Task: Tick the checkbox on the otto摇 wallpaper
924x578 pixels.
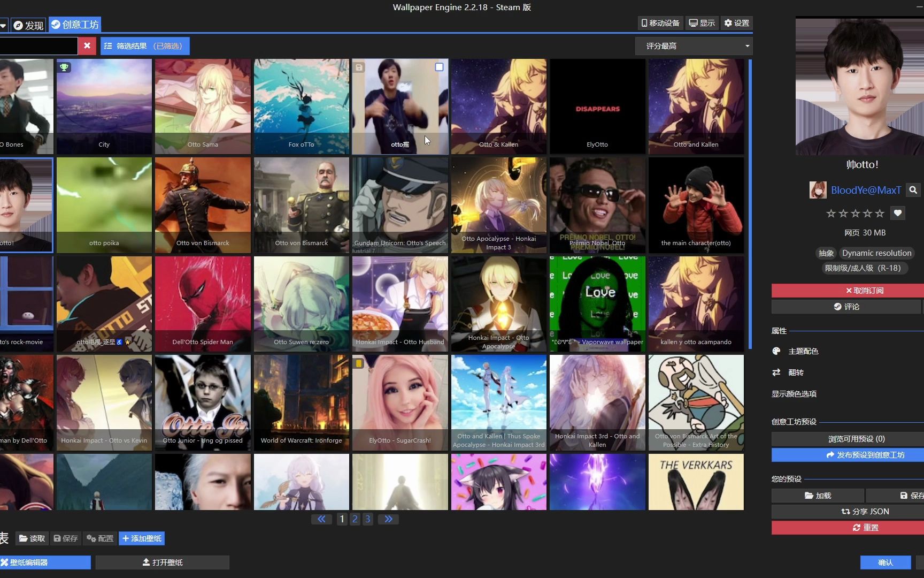Action: (439, 67)
